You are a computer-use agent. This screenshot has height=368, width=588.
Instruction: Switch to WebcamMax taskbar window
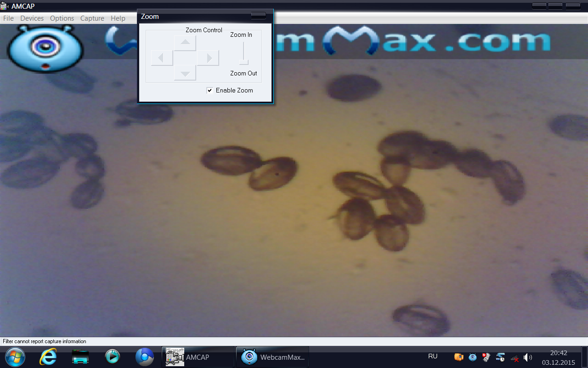tap(273, 357)
